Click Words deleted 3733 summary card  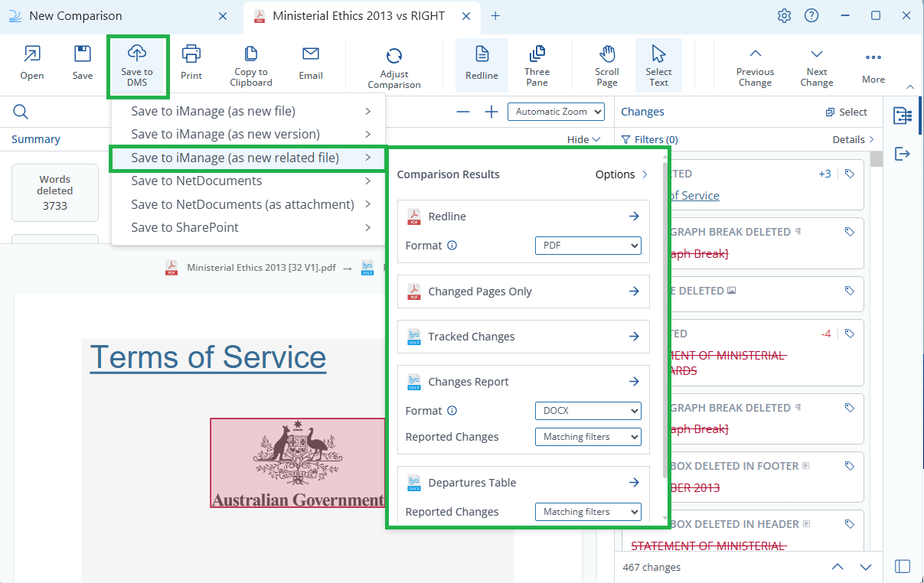55,193
